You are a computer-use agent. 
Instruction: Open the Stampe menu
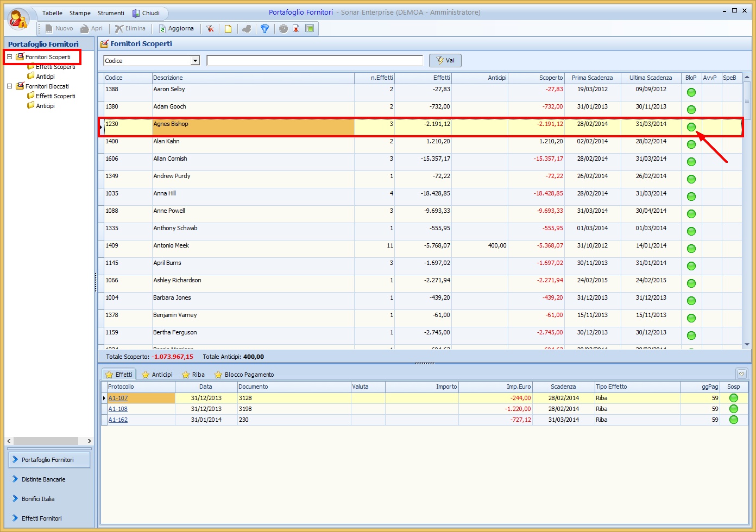80,13
